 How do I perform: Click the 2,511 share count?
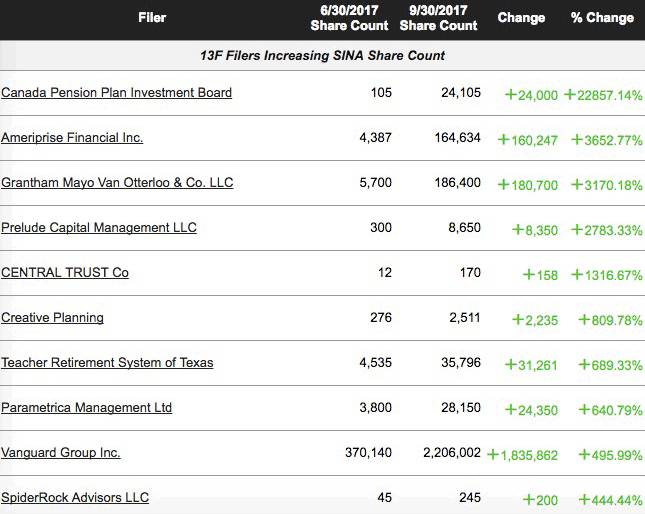tap(465, 317)
